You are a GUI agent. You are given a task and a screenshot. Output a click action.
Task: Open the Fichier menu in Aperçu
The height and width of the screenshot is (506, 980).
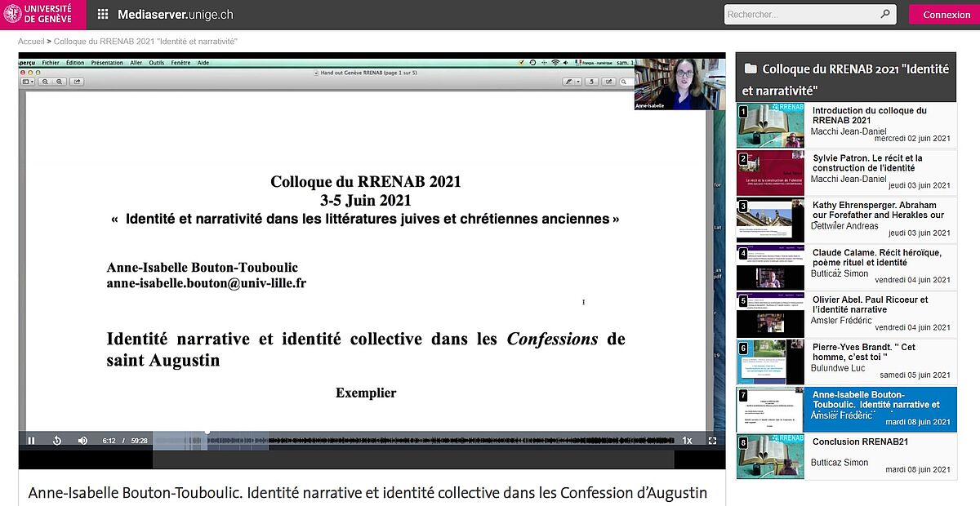click(x=49, y=62)
